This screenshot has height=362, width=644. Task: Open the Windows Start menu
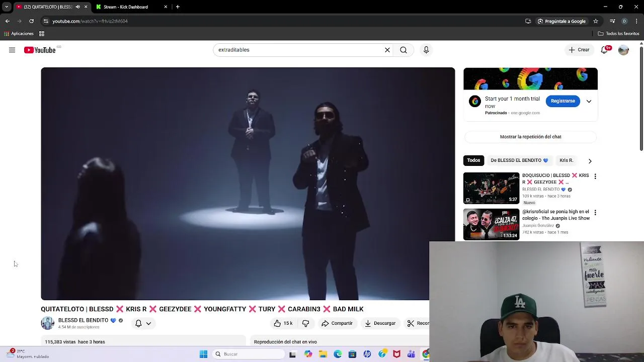click(203, 354)
